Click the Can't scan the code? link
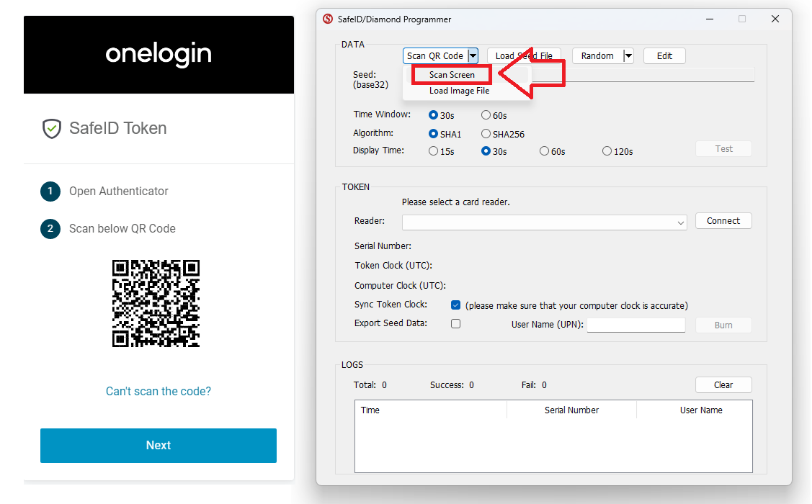 [159, 392]
